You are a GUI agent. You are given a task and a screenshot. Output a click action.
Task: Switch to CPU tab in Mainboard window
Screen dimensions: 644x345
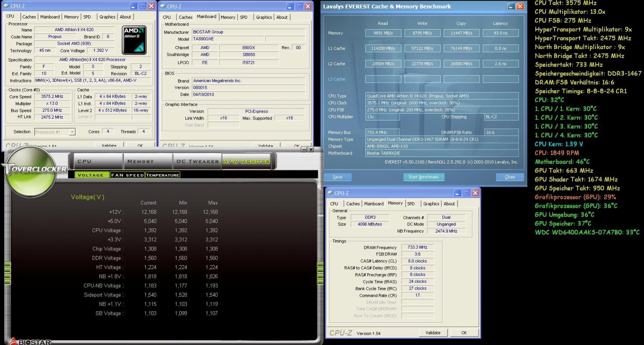(167, 17)
